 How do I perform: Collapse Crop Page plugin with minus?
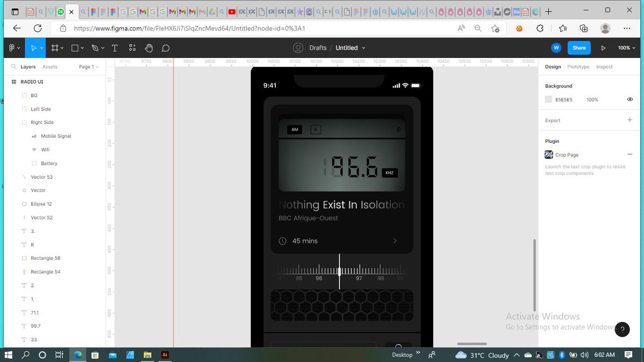pyautogui.click(x=630, y=154)
